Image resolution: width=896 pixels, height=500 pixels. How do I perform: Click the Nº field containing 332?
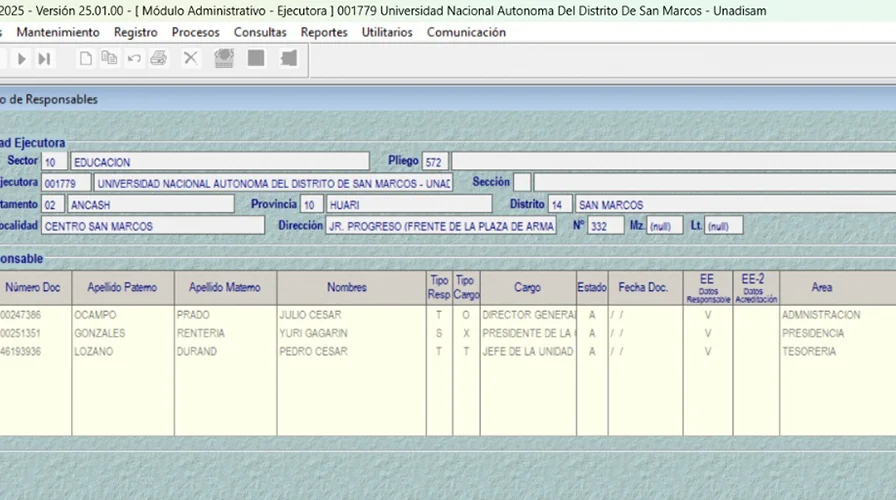[x=606, y=226]
